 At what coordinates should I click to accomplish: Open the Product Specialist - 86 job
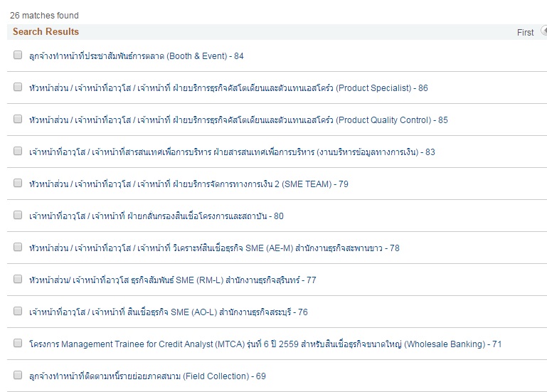(228, 88)
